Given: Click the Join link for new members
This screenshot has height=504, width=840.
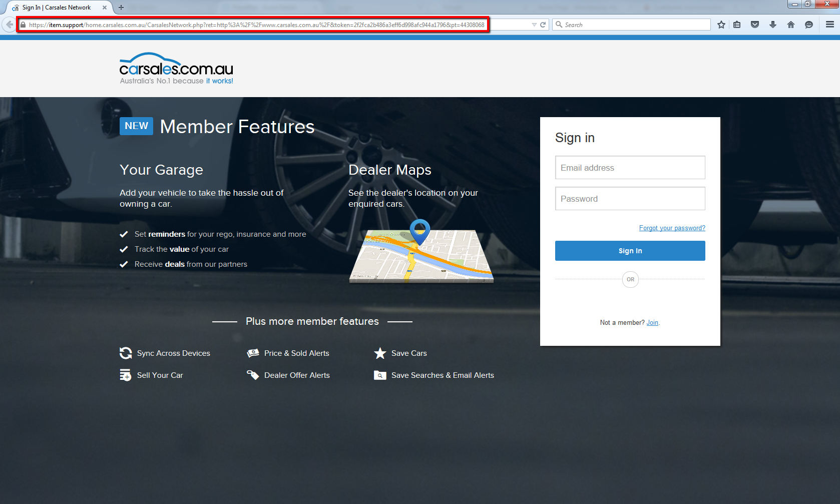Looking at the screenshot, I should 652,323.
